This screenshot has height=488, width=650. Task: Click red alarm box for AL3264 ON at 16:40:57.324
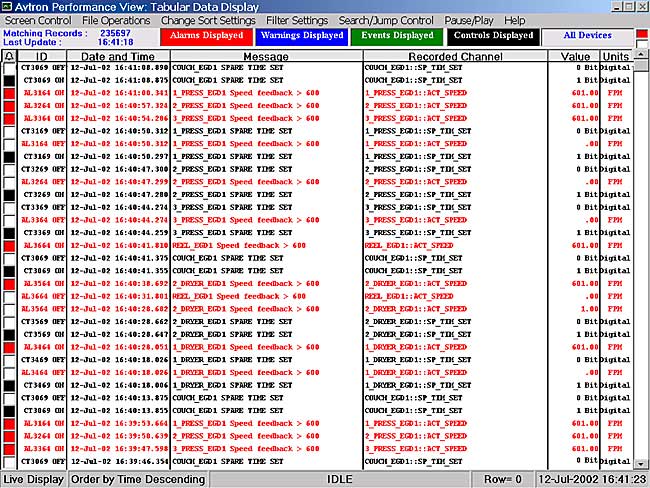point(9,106)
